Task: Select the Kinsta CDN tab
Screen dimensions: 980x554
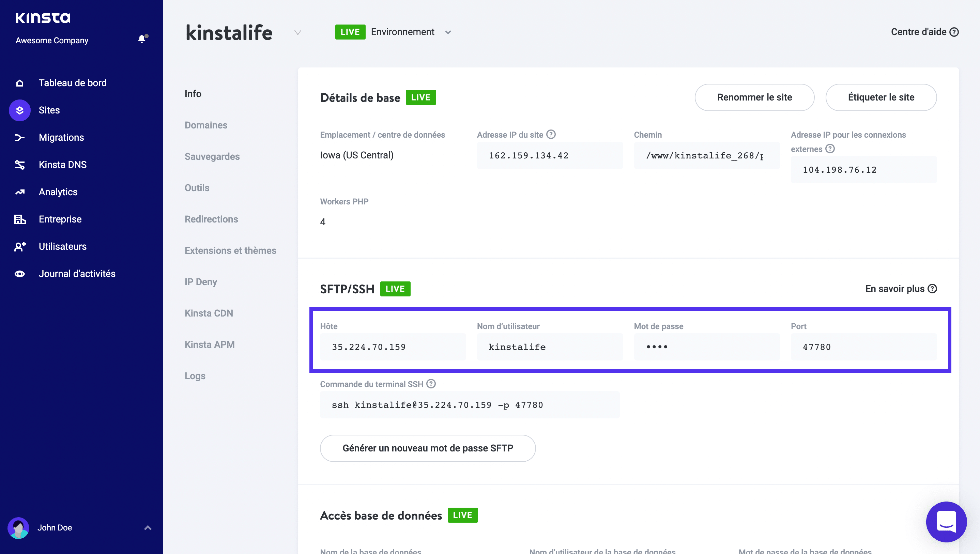Action: tap(209, 313)
